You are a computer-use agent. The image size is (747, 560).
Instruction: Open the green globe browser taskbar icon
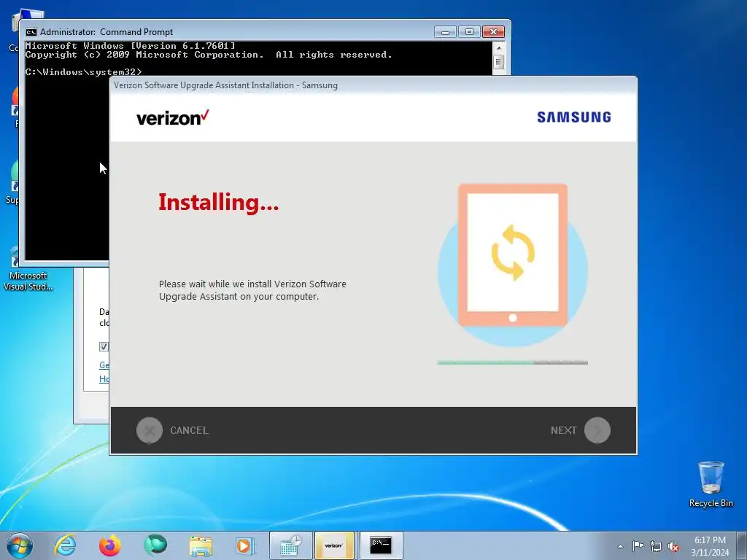(x=155, y=545)
